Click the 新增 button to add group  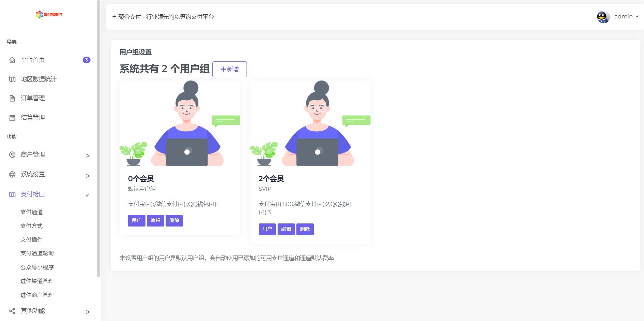point(229,69)
